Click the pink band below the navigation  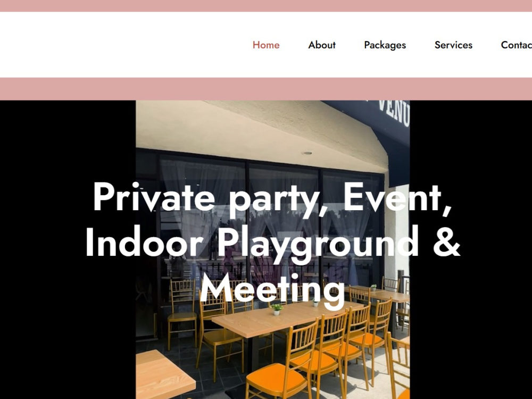(x=266, y=89)
